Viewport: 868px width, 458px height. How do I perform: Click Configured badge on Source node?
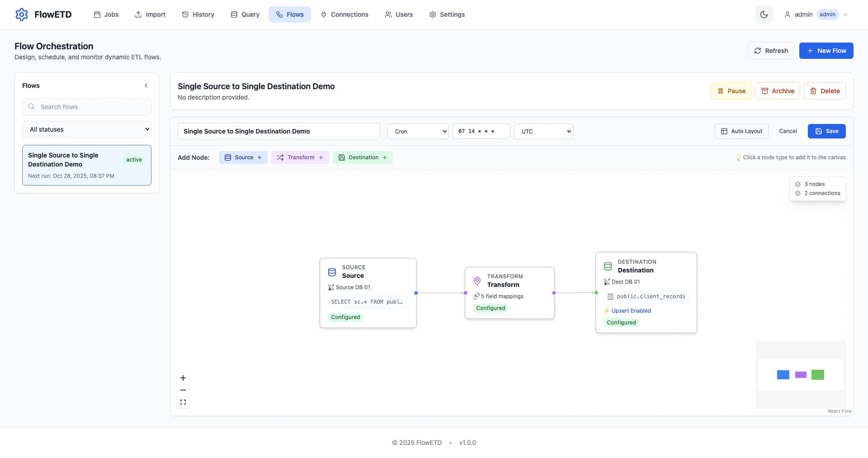coord(345,317)
